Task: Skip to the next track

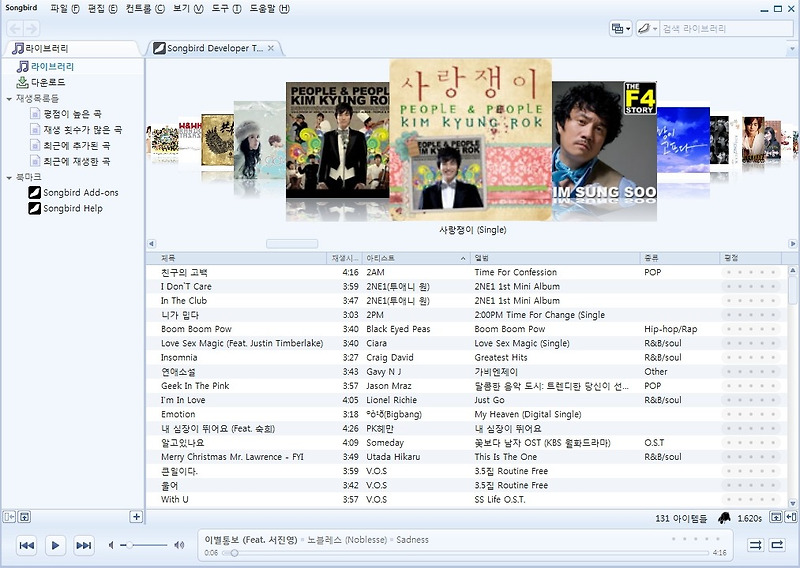Action: [x=84, y=546]
